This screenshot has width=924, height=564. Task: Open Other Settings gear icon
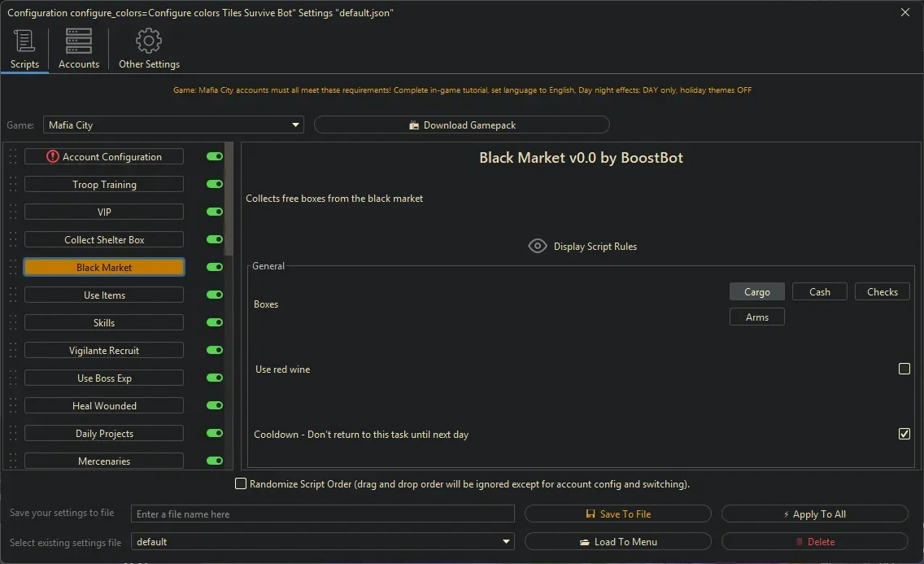[149, 41]
